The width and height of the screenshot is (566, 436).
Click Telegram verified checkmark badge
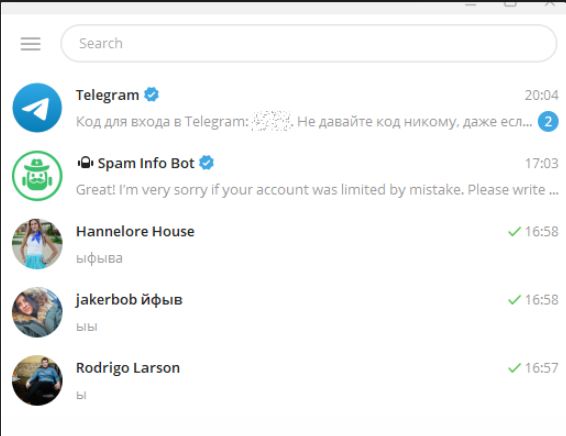coord(151,95)
